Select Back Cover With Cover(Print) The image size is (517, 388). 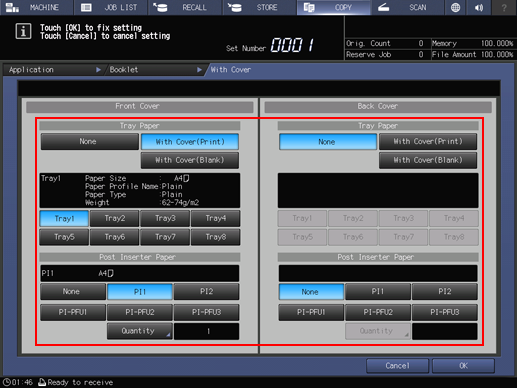click(x=428, y=142)
